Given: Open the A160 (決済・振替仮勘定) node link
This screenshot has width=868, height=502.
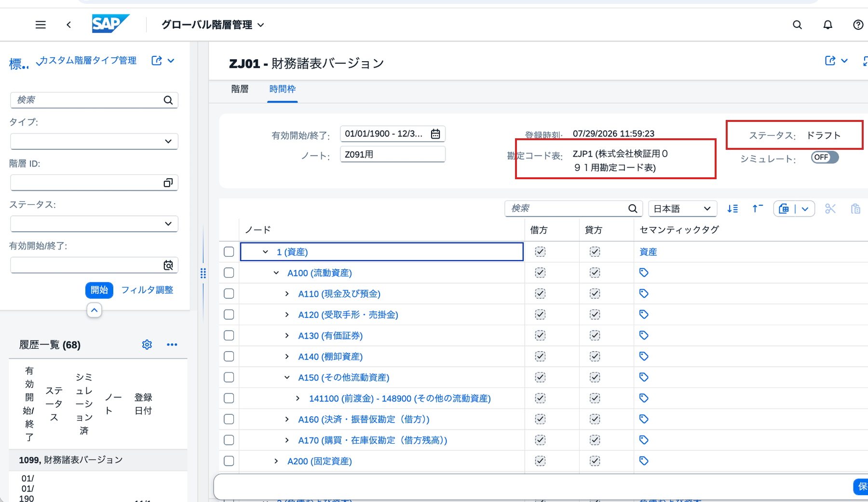Looking at the screenshot, I should tap(364, 419).
